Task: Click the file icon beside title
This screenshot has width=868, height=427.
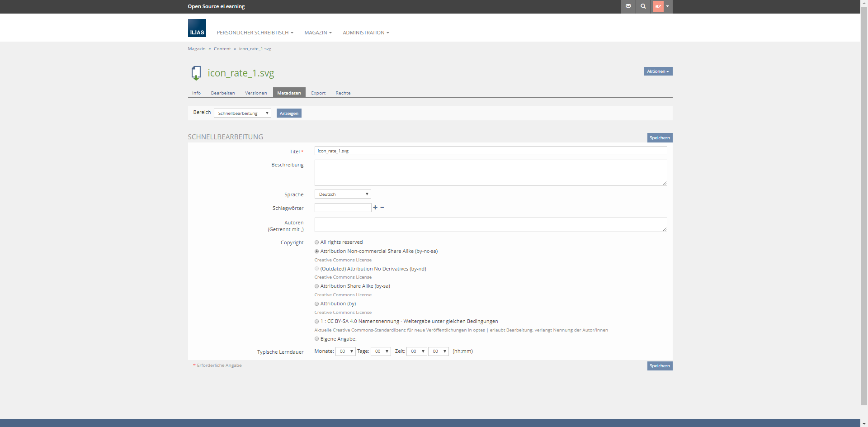Action: (196, 73)
